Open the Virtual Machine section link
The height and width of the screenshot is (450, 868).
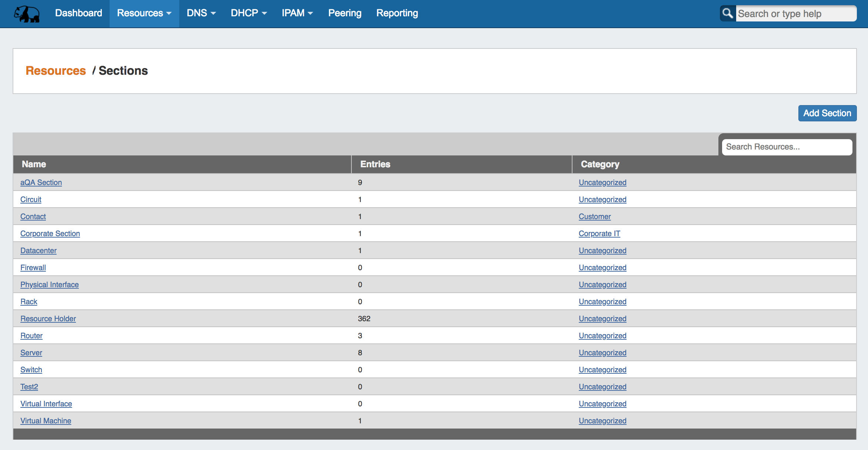coord(46,421)
